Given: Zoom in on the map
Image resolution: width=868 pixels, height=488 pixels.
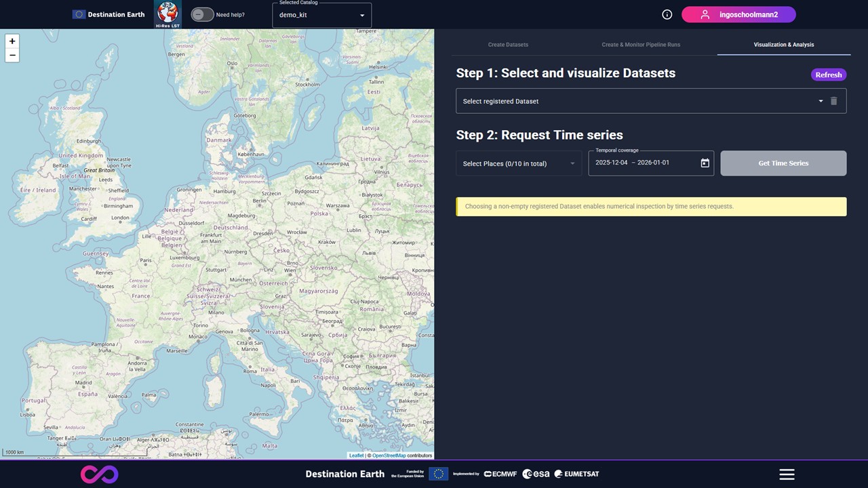Looking at the screenshot, I should (12, 41).
